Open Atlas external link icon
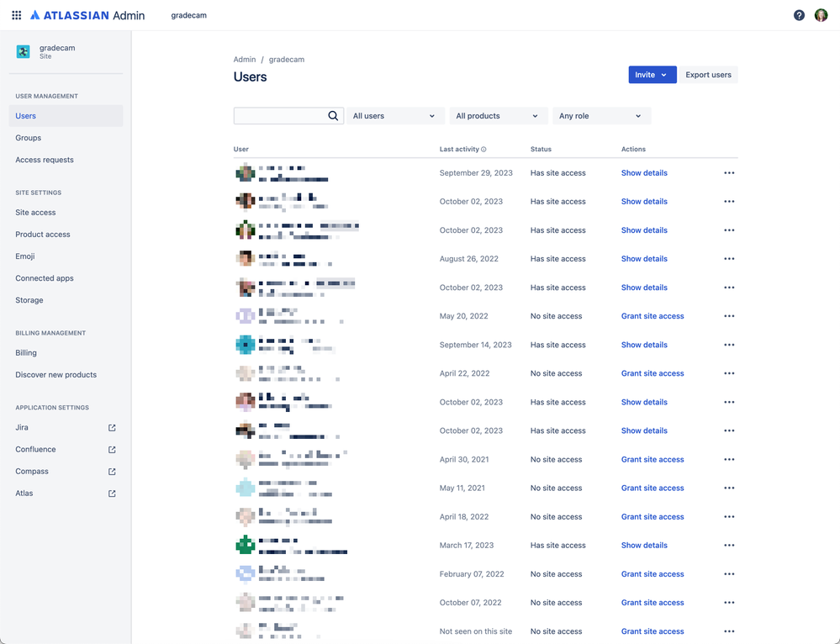Screen dimensions: 840x644 [x=112, y=494]
